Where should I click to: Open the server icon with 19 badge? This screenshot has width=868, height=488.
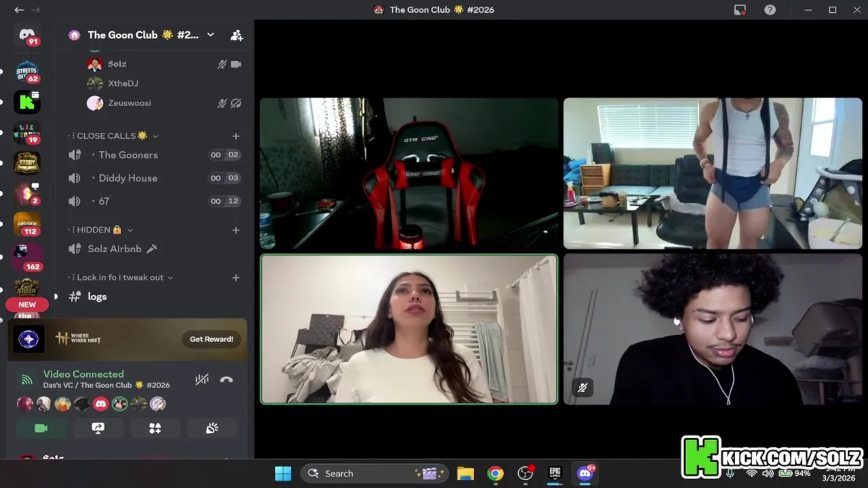point(27,132)
